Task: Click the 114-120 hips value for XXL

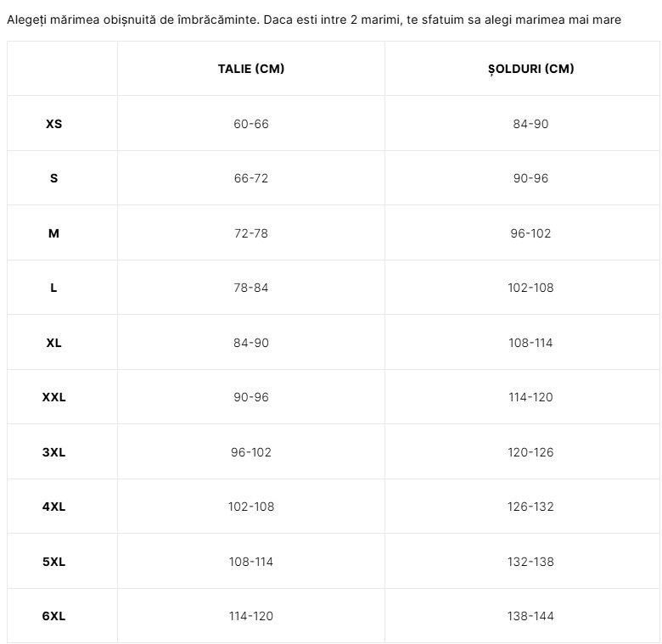Action: tap(530, 397)
